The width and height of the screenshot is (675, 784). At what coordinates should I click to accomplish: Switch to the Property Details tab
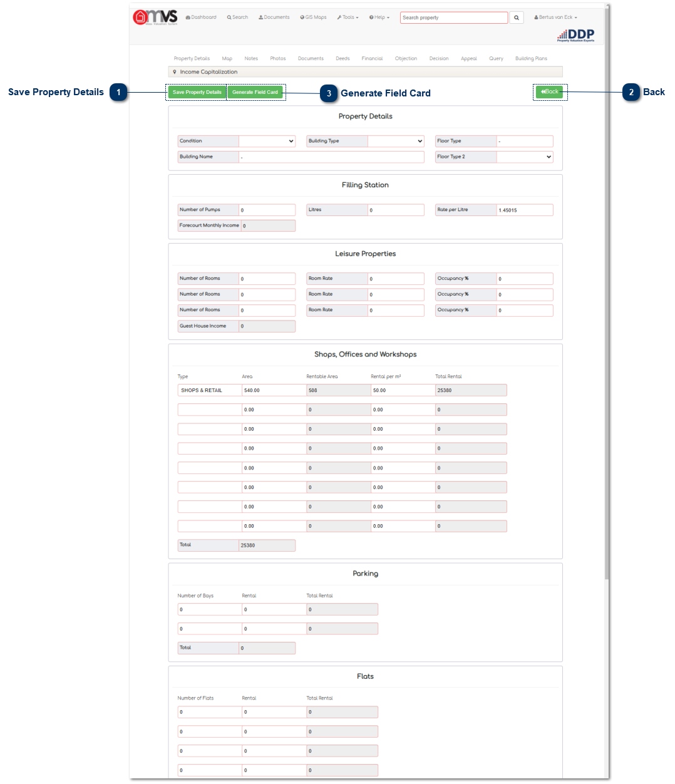[x=192, y=58]
